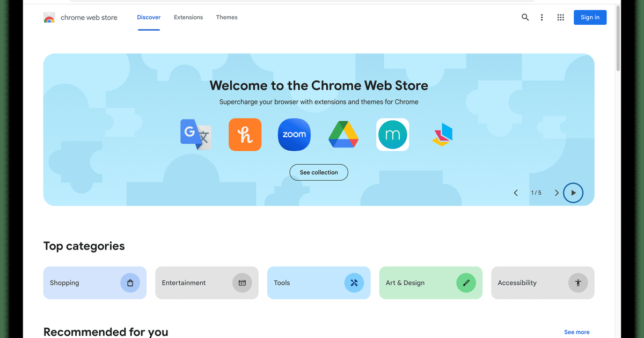Viewport: 644px width, 338px height.
Task: Click the Supercharge your browser subtitle text
Action: [x=319, y=101]
